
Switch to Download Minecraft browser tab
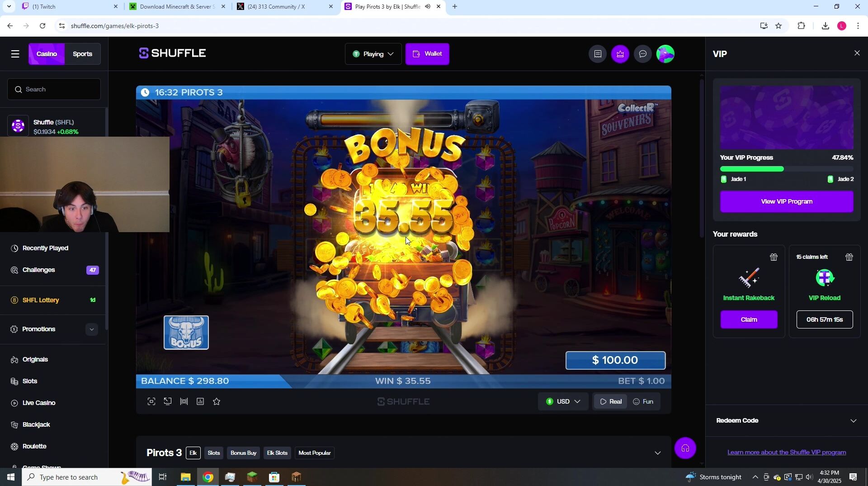click(x=176, y=7)
